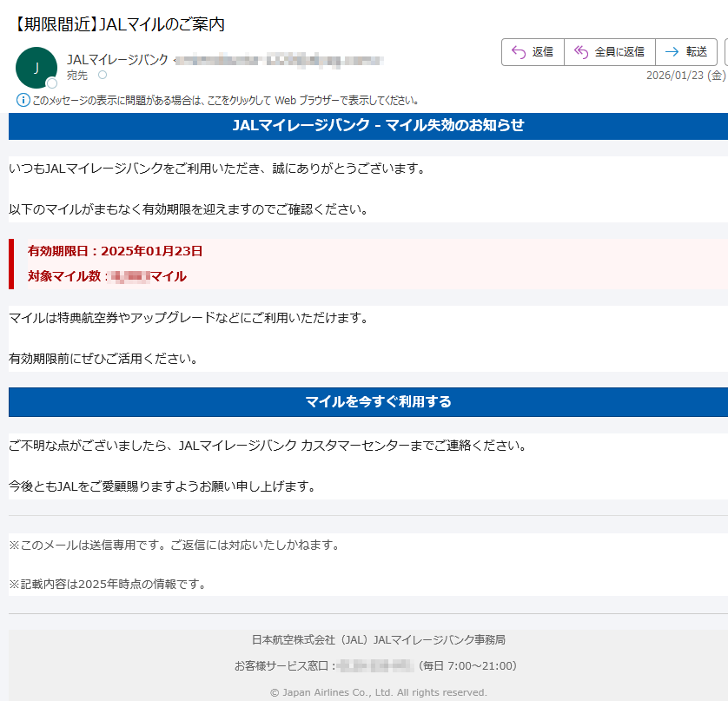
Task: Click the 有効期限日 expiration date line
Action: (115, 251)
